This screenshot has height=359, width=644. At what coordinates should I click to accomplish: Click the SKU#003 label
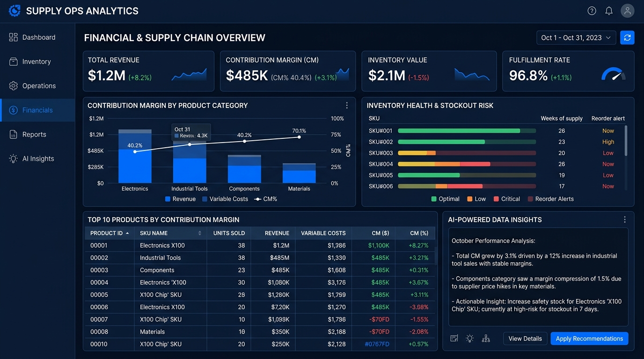[x=381, y=153]
